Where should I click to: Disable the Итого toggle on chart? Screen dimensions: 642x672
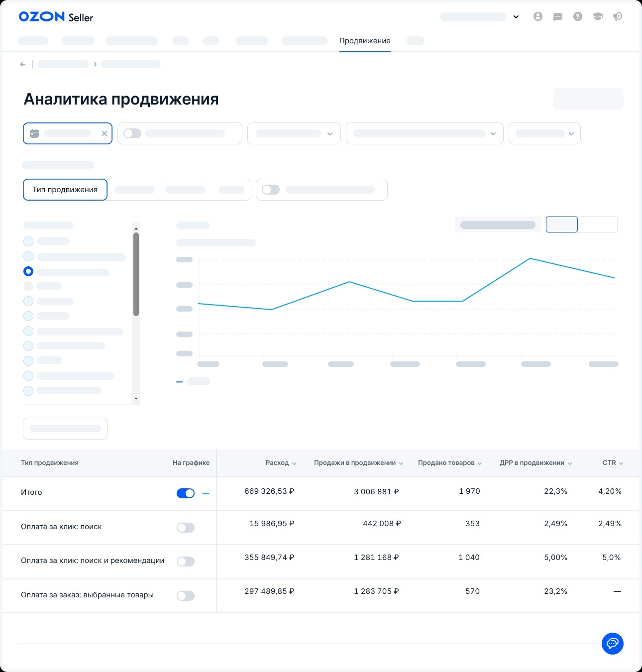[x=186, y=493]
